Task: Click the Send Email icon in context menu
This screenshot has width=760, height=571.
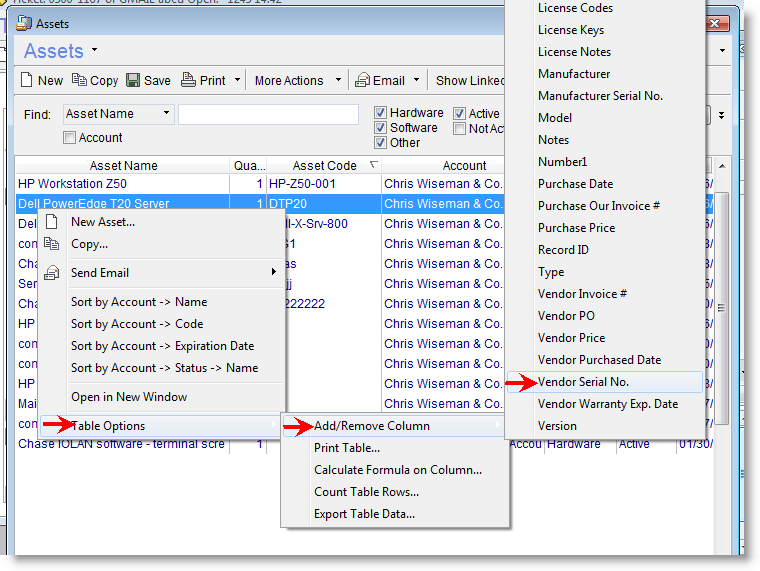Action: coord(52,273)
